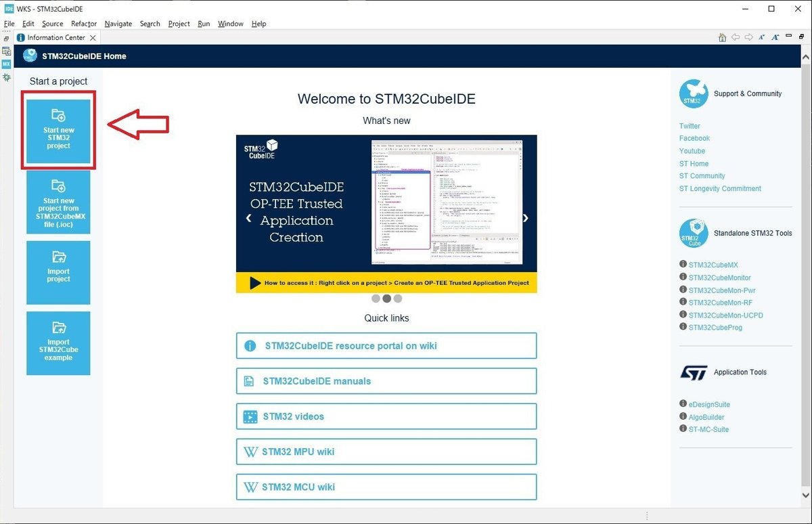812x524 pixels.
Task: Decrease font size with the small A icon
Action: tap(762, 38)
